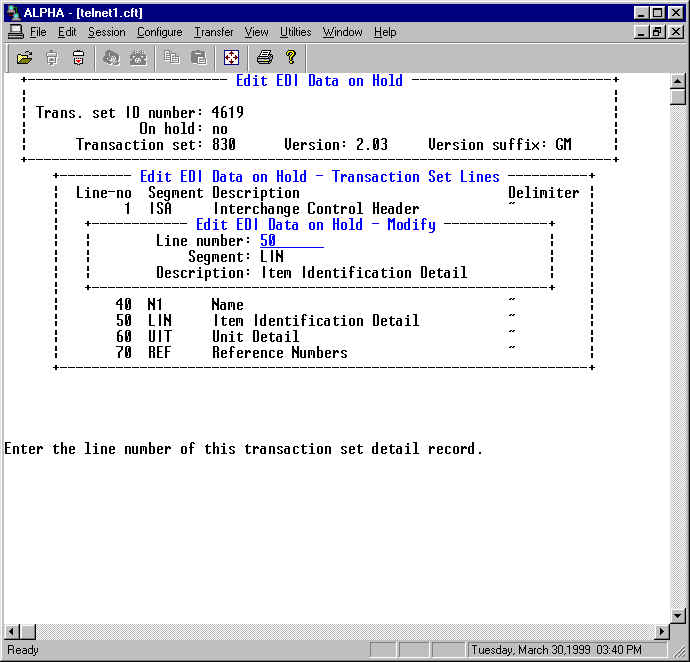Open the Configure menu
Screen dimensions: 690x662
tap(159, 32)
